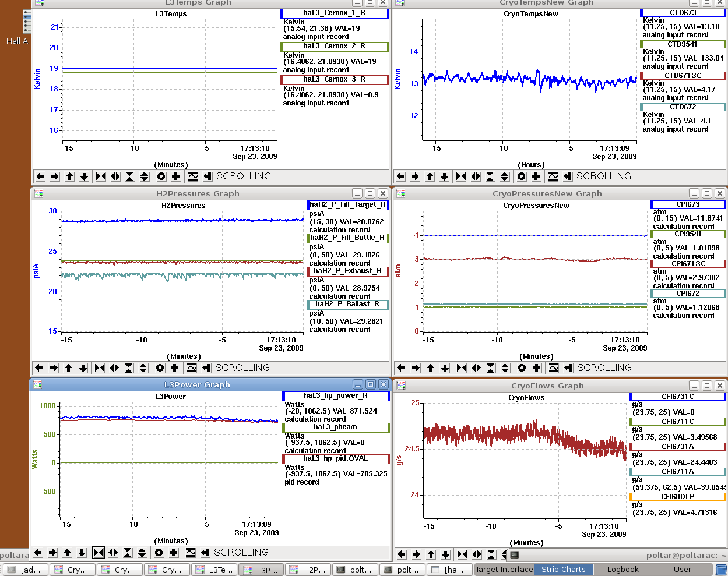Click the wave refresh icon in L3Temps toolbar
728x576 pixels.
[x=193, y=176]
